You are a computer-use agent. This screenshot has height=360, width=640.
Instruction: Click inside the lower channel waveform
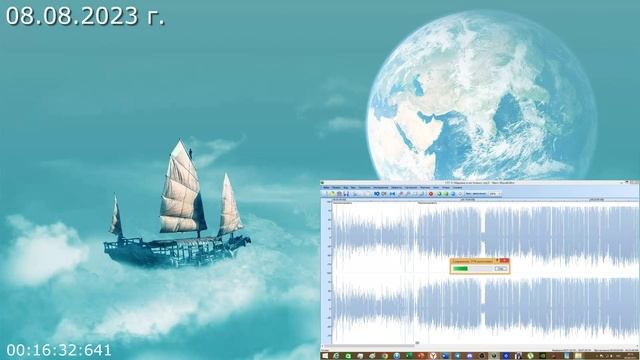pos(486,308)
